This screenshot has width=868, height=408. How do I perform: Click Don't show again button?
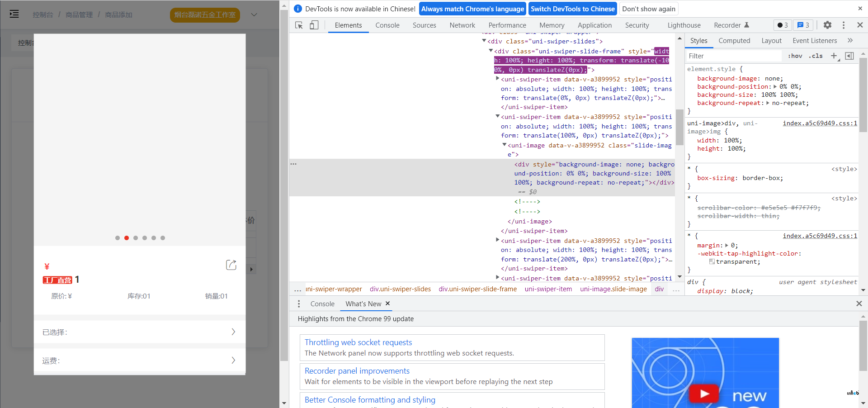(x=649, y=9)
